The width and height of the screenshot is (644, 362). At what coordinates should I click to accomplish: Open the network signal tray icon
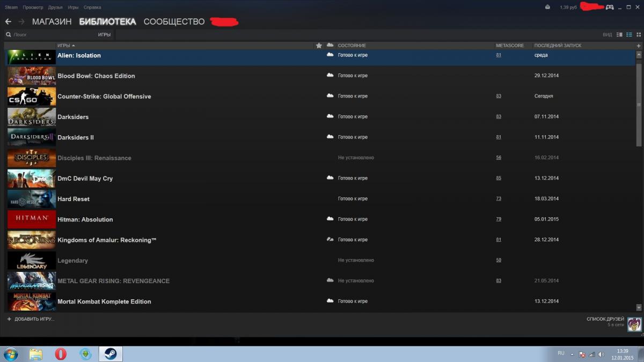point(592,354)
